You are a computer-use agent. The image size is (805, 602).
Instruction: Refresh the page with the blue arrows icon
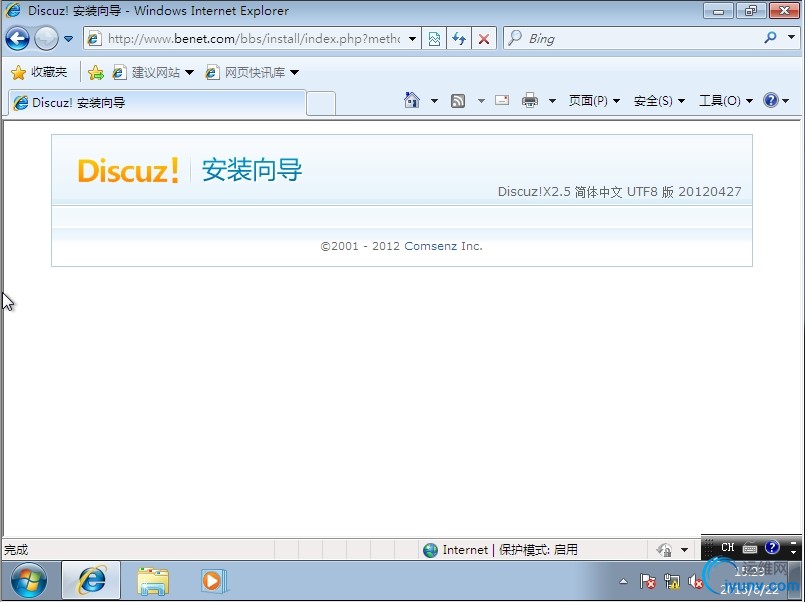[459, 38]
